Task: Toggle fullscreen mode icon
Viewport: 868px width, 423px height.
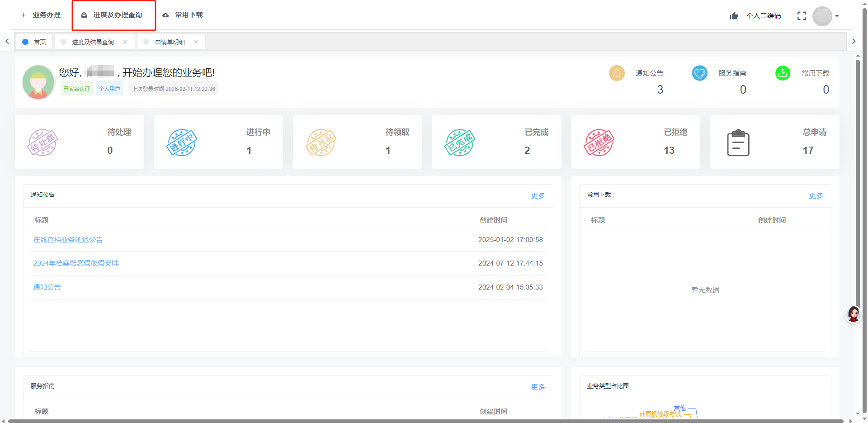Action: (802, 16)
